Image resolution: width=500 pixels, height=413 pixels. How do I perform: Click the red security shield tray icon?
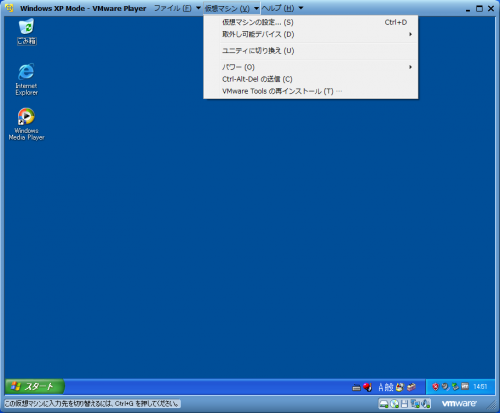click(x=436, y=387)
